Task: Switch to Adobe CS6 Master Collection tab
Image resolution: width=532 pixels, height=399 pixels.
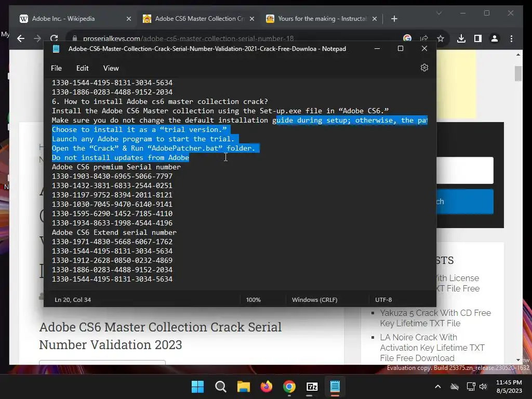Action: coord(200,19)
